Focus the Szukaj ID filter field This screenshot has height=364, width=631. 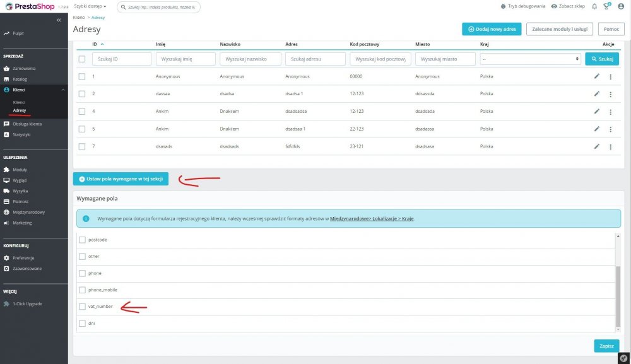[x=122, y=59]
